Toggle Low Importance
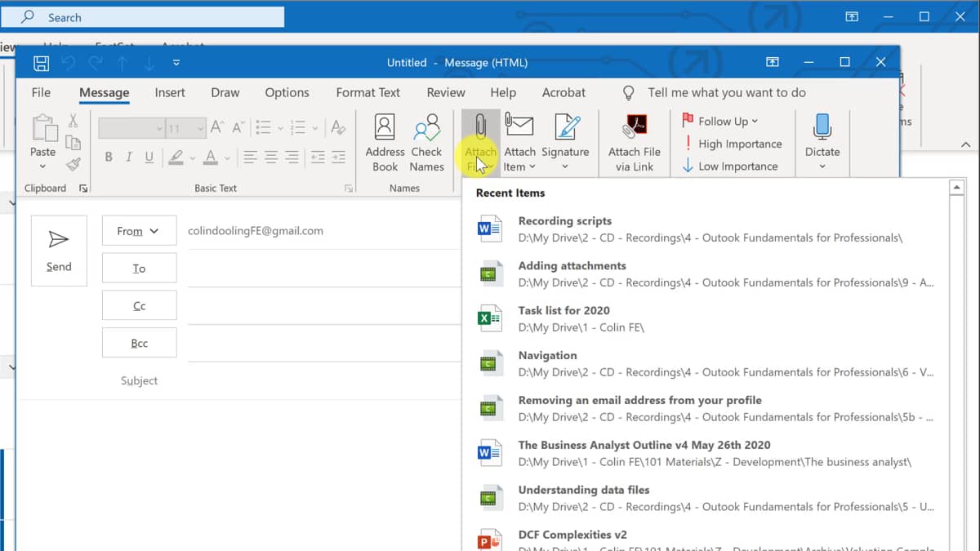The image size is (980, 551). pyautogui.click(x=729, y=167)
